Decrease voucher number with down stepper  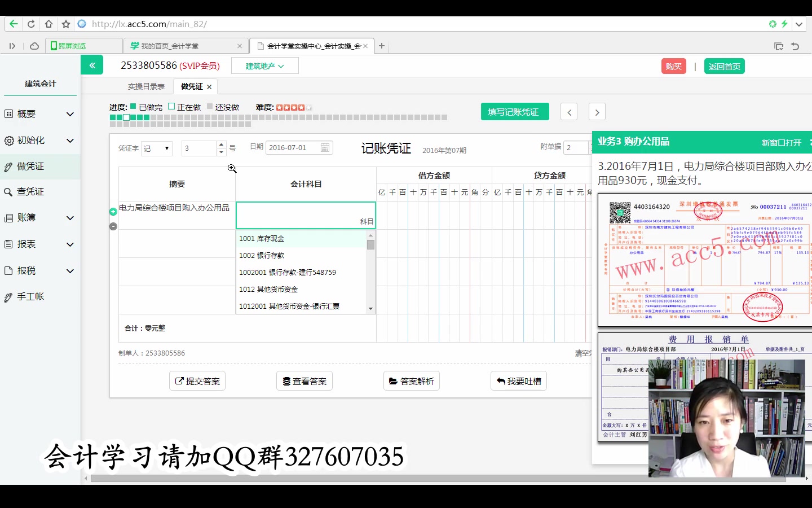pyautogui.click(x=222, y=152)
